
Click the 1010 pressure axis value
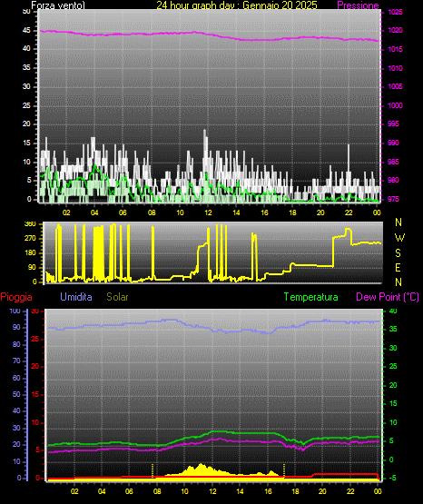395,68
